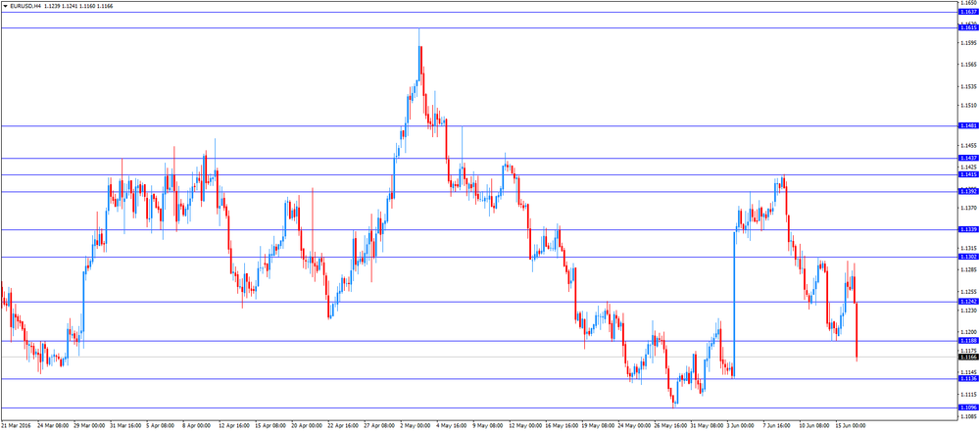Click the black current price label 1.1166
980x432 pixels.
968,357
